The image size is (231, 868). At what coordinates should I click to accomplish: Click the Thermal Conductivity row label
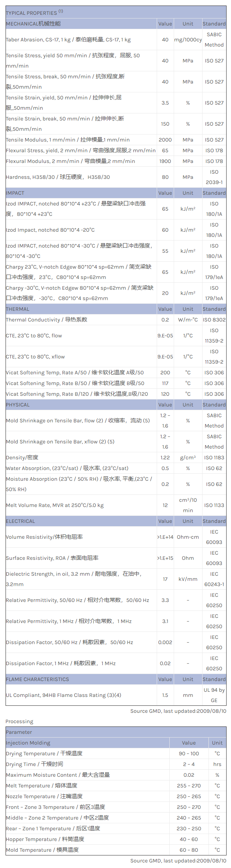pyautogui.click(x=47, y=320)
